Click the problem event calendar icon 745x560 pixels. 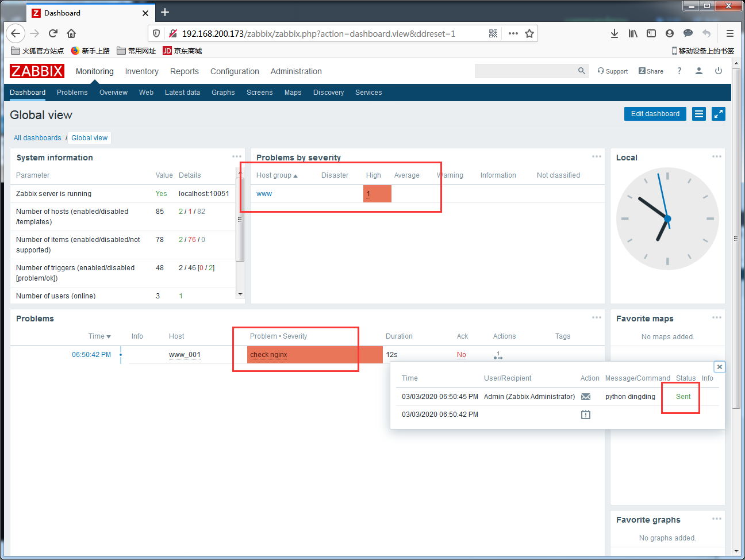pyautogui.click(x=586, y=415)
